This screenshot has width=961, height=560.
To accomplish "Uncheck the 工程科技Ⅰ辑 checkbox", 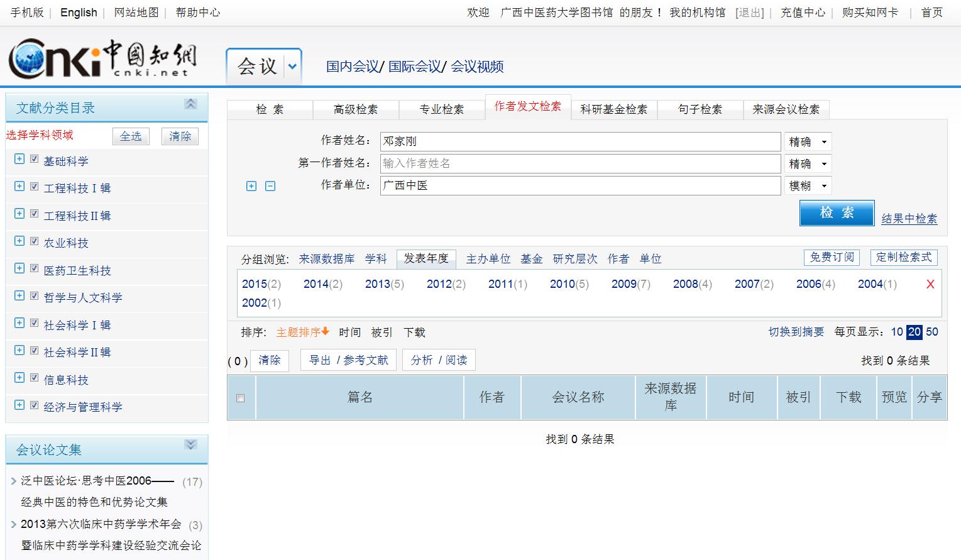I will tap(35, 187).
